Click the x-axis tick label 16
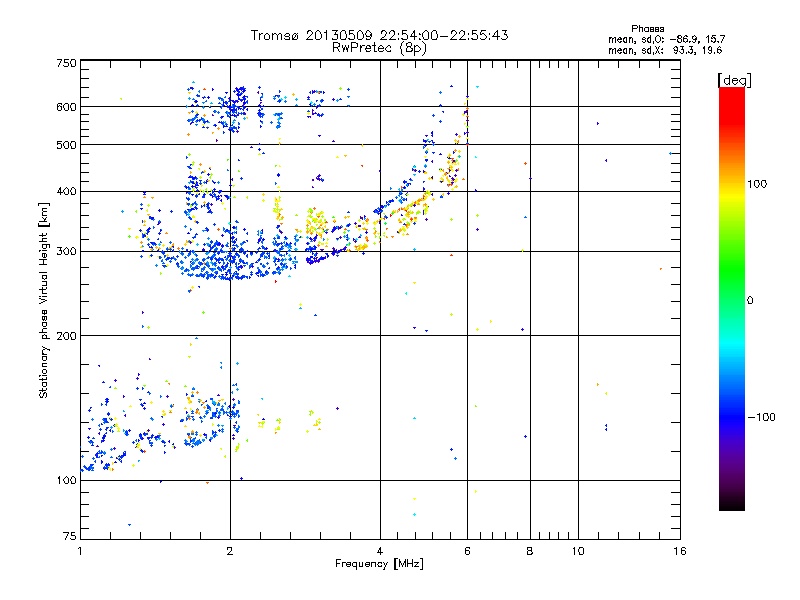This screenshot has height=600, width=800. pyautogui.click(x=680, y=551)
